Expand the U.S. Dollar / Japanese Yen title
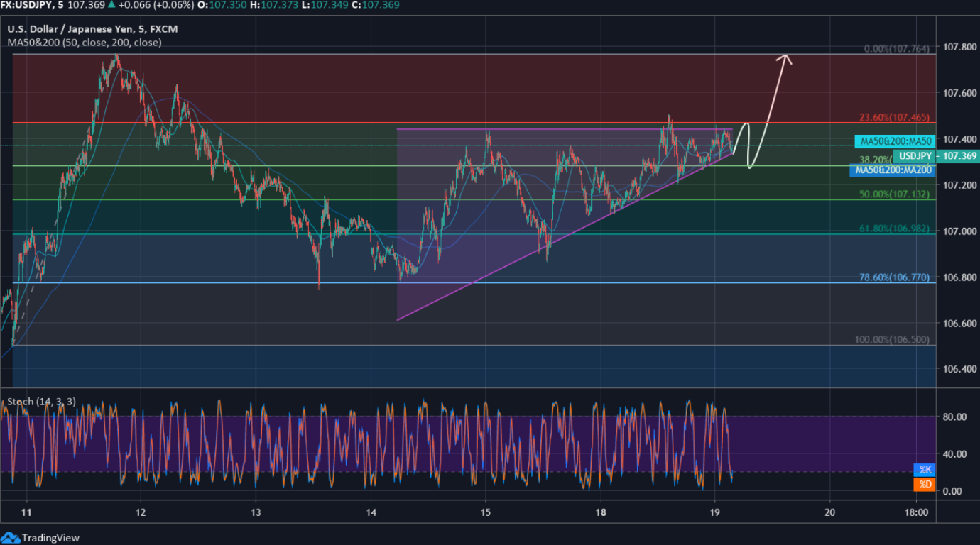The width and height of the screenshot is (980, 545). (x=92, y=30)
